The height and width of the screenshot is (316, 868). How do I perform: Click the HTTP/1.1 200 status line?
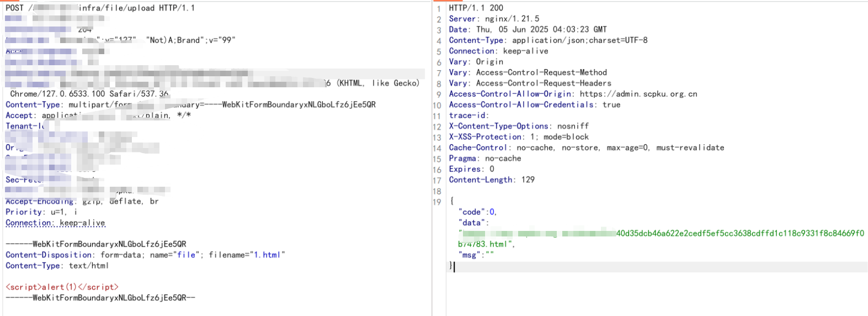476,8
